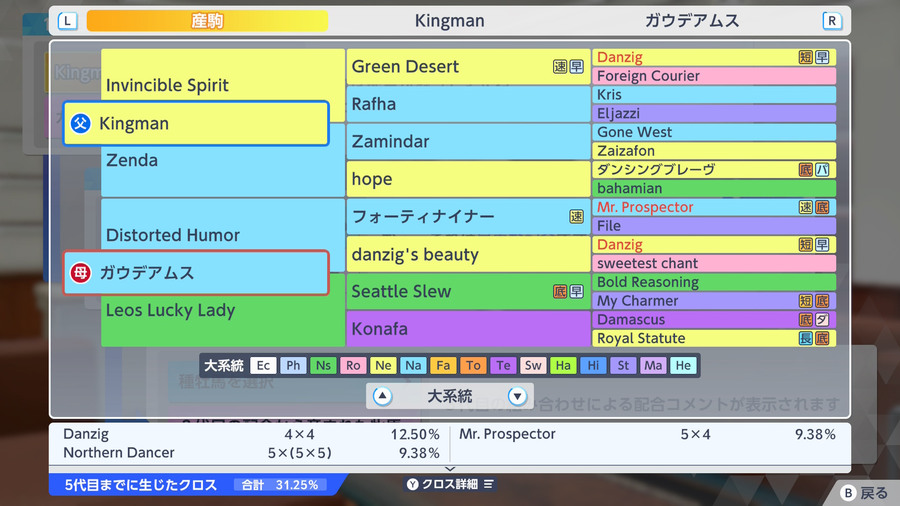
Task: Select the sweetest chant row
Action: coord(714,263)
